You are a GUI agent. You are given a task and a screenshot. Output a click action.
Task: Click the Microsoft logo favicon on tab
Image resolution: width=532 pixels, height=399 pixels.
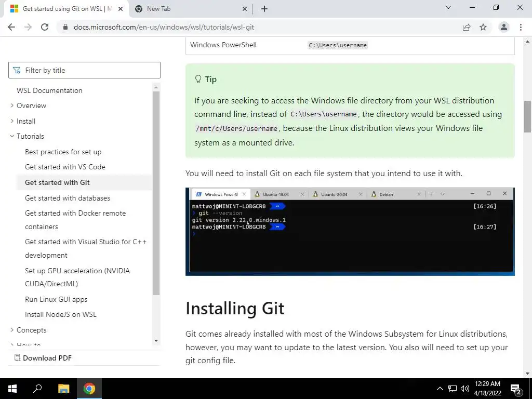[14, 9]
